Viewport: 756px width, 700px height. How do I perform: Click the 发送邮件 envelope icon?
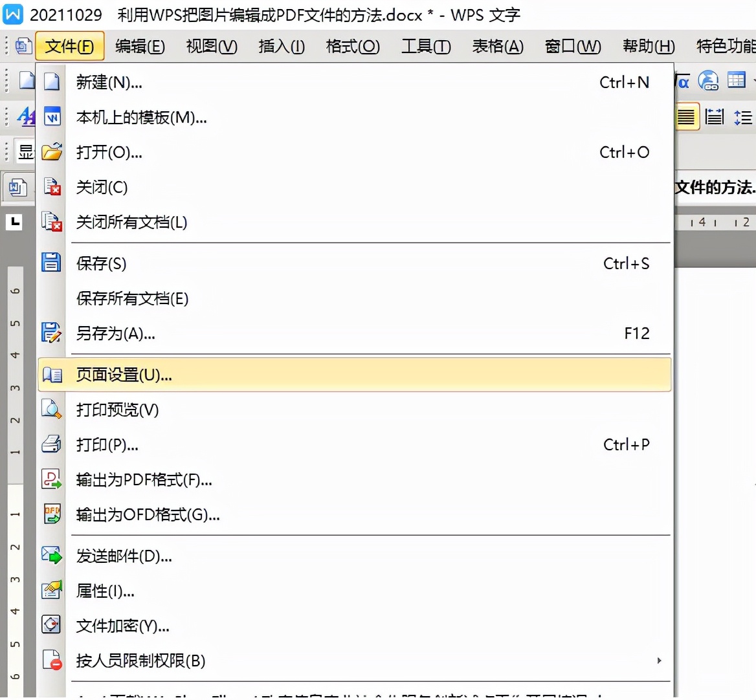52,556
